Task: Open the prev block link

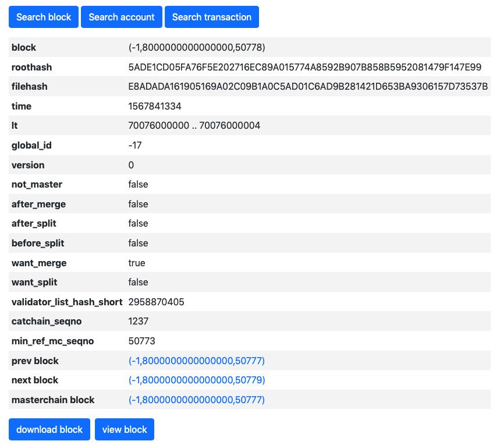Action: pos(197,361)
